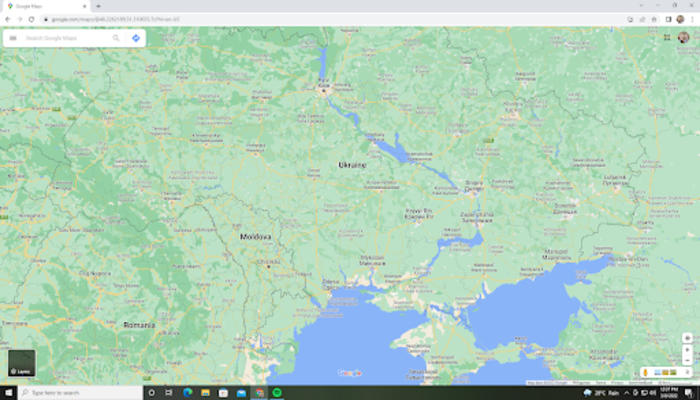
Task: Click the taskbar 'Type here to search' box
Action: tap(80, 393)
